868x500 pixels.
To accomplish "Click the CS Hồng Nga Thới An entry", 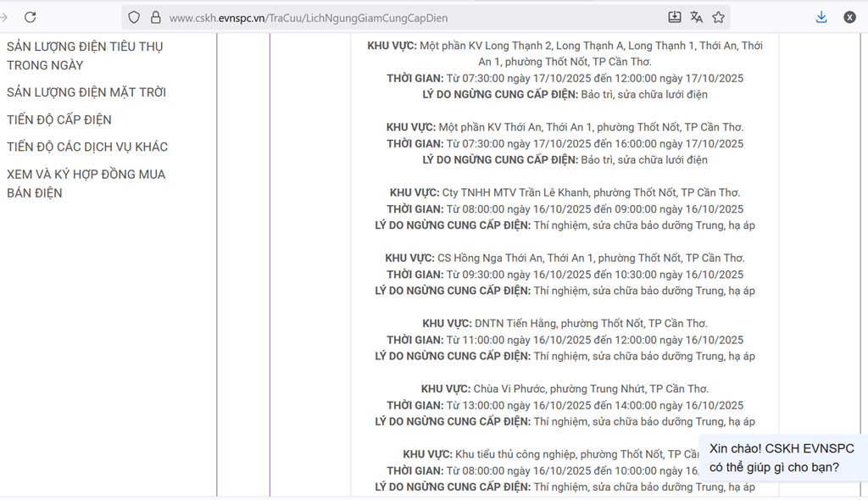I will [565, 258].
